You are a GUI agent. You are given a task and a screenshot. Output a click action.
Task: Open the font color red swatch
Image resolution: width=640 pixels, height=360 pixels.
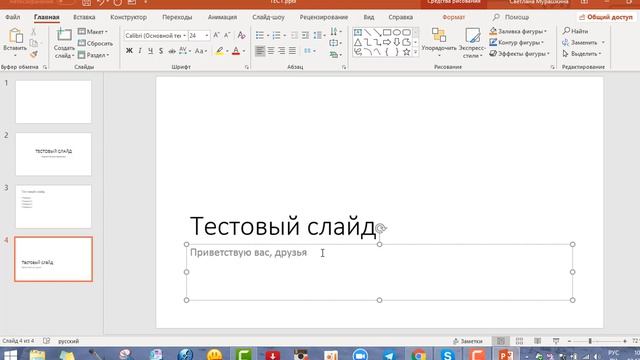(x=236, y=51)
